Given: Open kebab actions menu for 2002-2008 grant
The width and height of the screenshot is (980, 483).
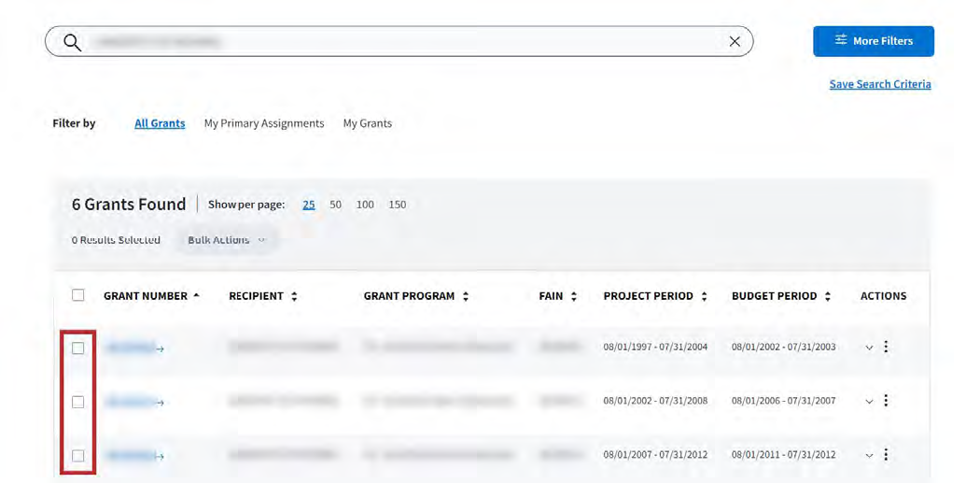Looking at the screenshot, I should tap(886, 401).
